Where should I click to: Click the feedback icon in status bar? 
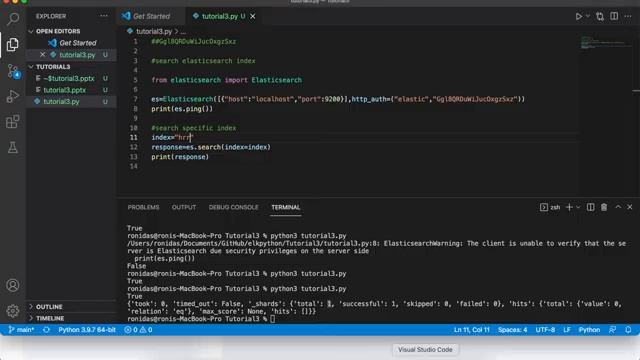[x=612, y=330]
